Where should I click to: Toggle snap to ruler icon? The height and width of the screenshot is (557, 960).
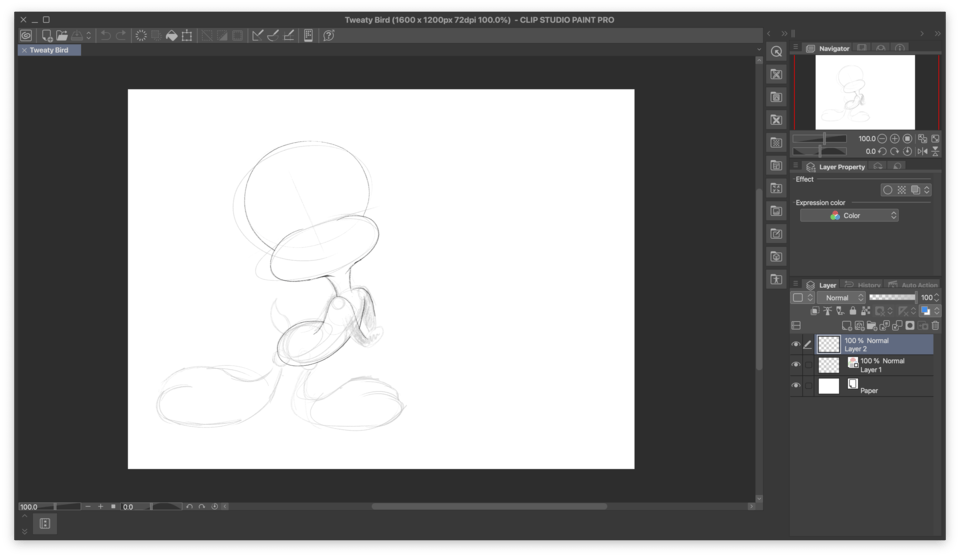[257, 36]
